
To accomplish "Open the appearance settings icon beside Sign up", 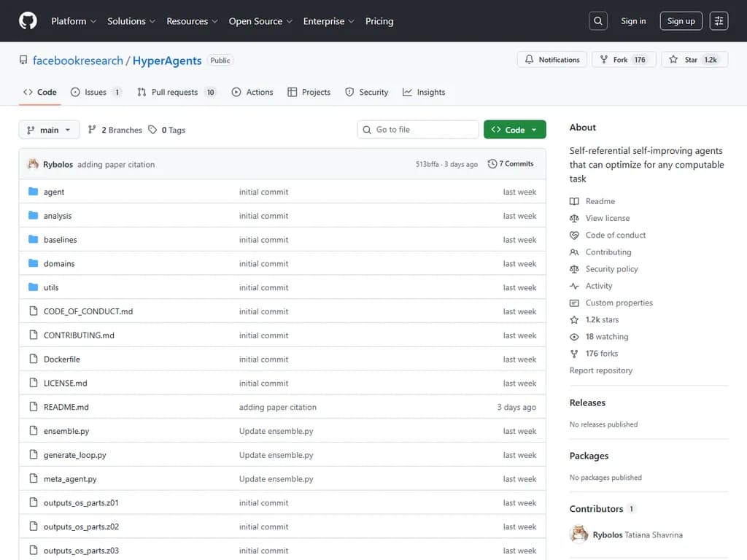I will (719, 21).
